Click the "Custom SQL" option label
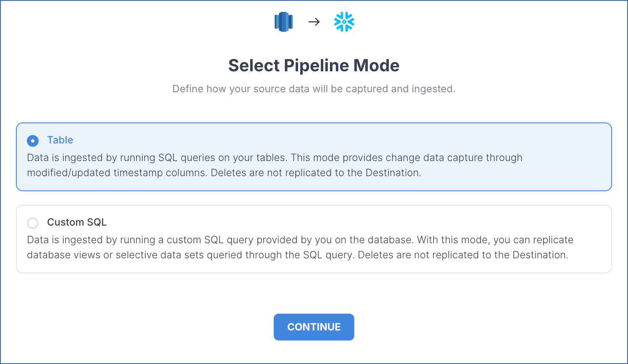 77,222
